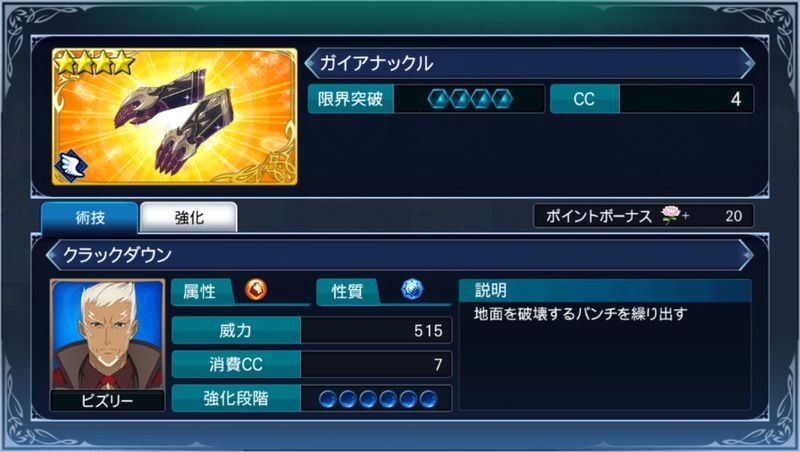Click the last 限界突破 hexagon gem
Screen dimensions: 800x452
(x=503, y=98)
